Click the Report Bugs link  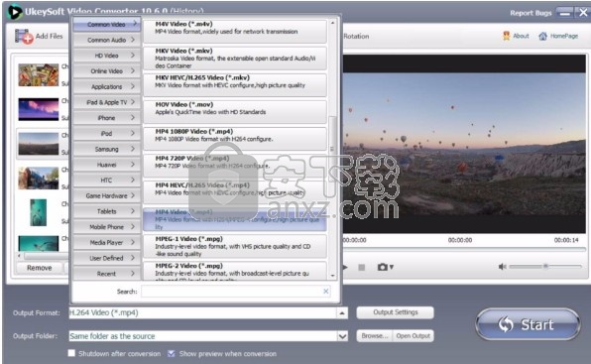(x=531, y=13)
